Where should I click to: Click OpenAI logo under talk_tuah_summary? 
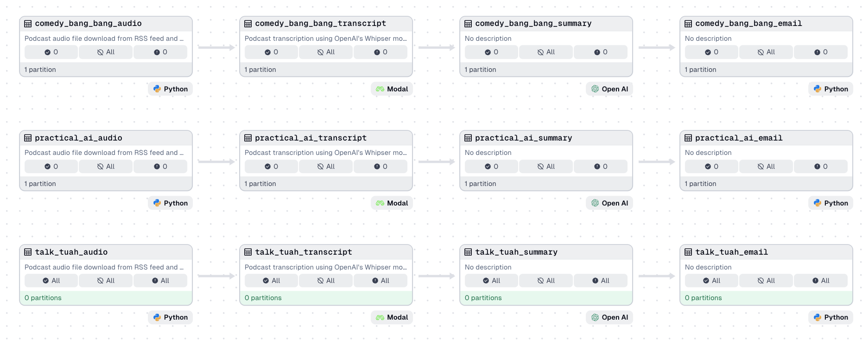click(595, 317)
